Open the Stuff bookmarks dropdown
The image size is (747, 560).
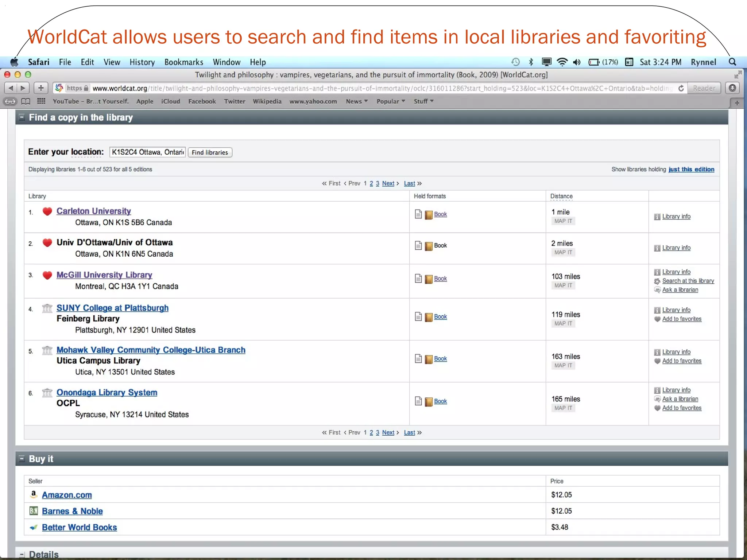point(423,101)
